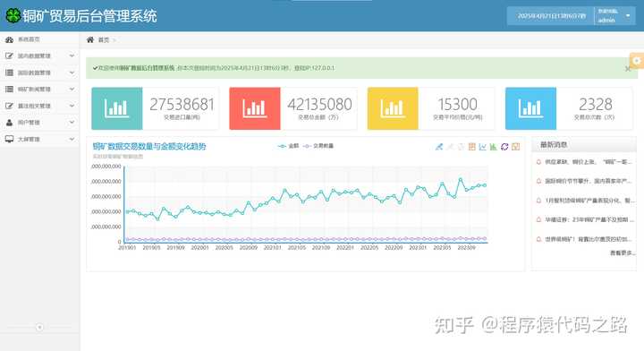
Task: Expand the 用户管理 sidebar menu chevron
Action: pos(72,123)
